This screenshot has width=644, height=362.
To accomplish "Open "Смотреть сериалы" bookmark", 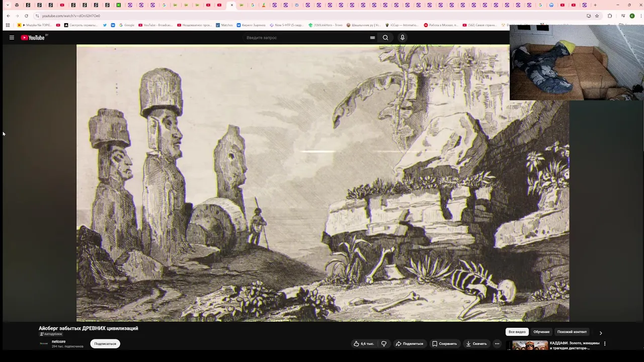I will point(81,25).
